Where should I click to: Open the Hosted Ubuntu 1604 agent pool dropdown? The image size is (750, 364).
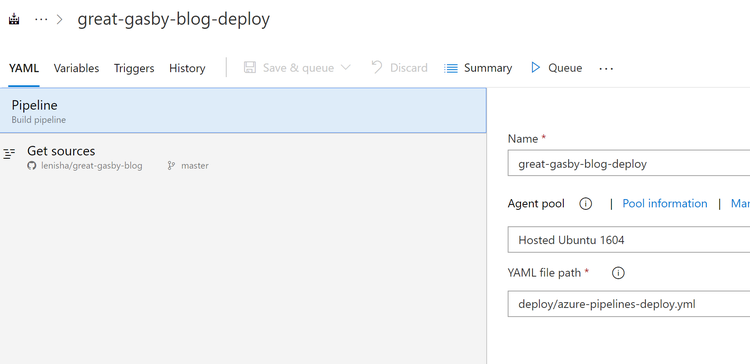(629, 240)
